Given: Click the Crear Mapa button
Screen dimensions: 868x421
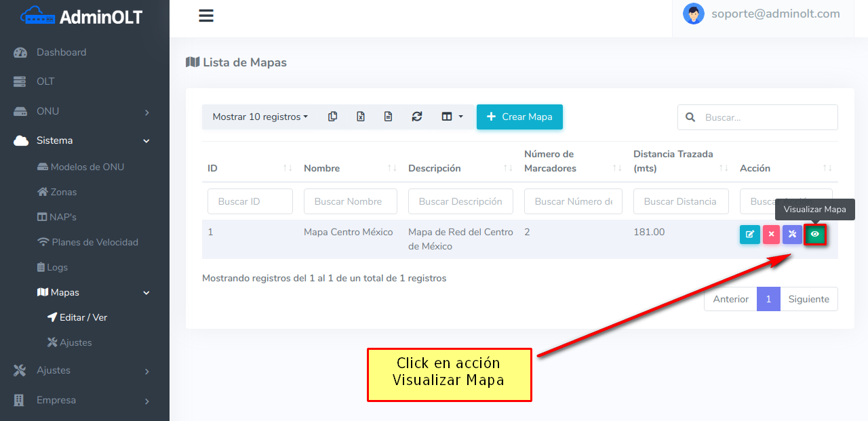Looking at the screenshot, I should [x=519, y=117].
